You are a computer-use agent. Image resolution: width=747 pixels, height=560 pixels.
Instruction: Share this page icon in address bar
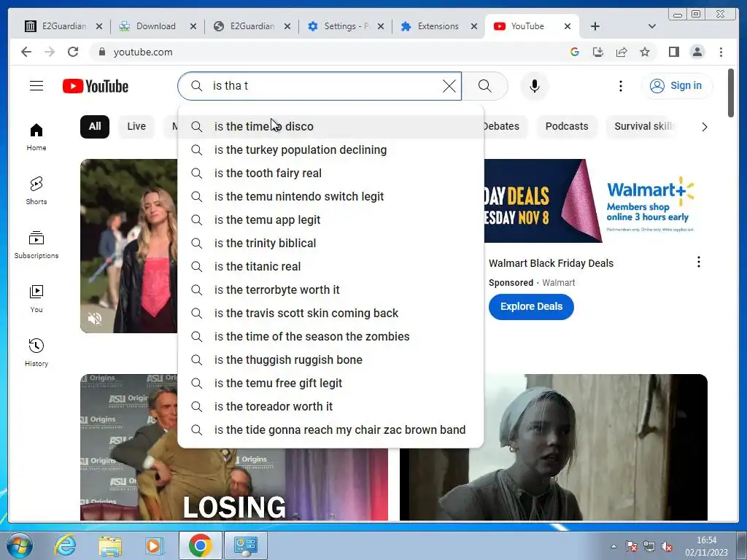point(622,52)
